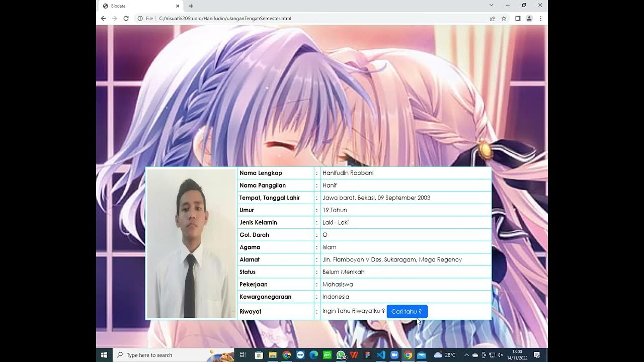Open Microsoft Store from taskbar

[x=259, y=355]
